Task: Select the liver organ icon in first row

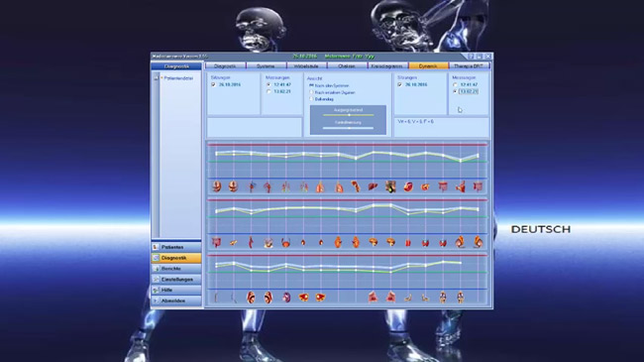Action: coord(373,187)
